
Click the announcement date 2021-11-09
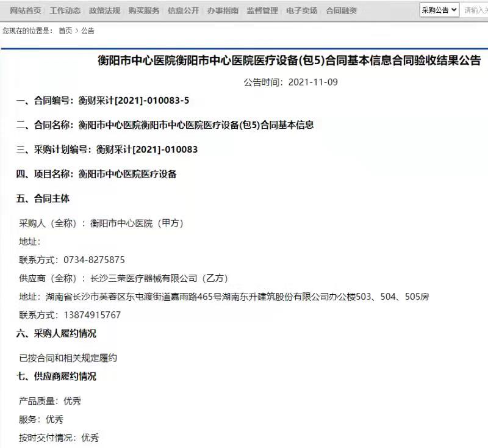click(313, 82)
